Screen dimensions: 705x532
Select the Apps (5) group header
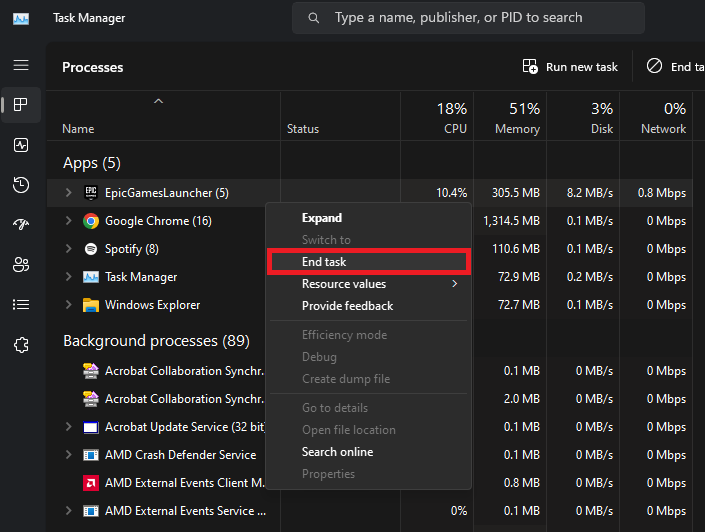pos(92,163)
